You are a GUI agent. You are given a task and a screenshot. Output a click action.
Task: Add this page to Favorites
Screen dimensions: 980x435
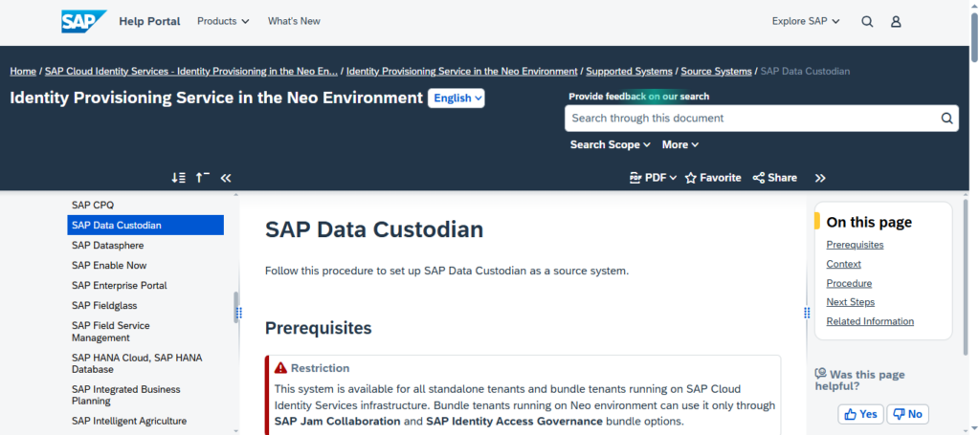[713, 178]
